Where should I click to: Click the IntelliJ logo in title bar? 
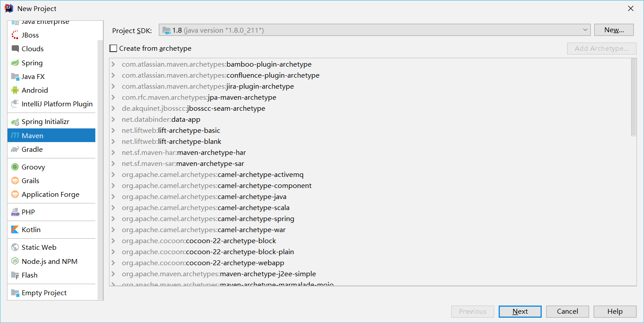(9, 8)
